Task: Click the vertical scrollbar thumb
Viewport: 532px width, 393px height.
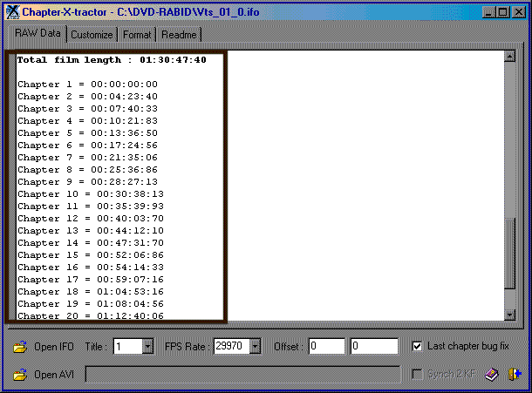Action: pyautogui.click(x=510, y=254)
